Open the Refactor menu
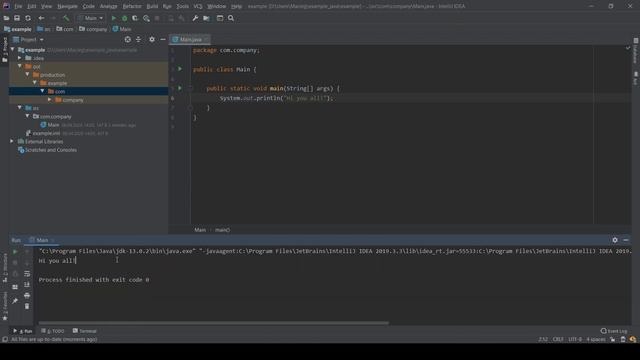640x360 pixels. tap(132, 6)
